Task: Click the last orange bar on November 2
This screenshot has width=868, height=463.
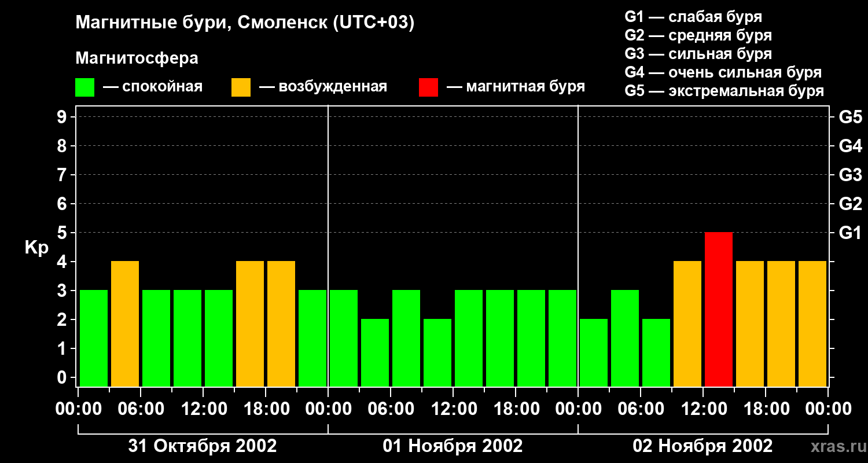Action: click(x=812, y=324)
